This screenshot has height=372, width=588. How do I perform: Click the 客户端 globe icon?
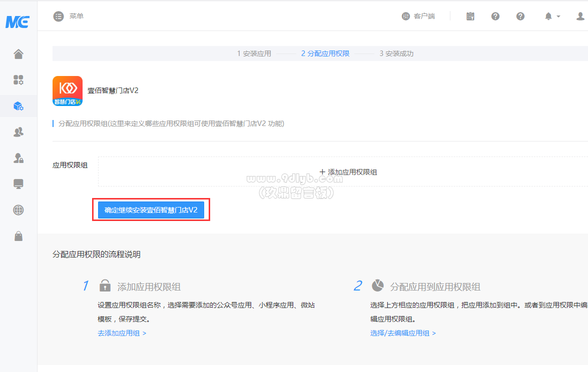tap(406, 16)
